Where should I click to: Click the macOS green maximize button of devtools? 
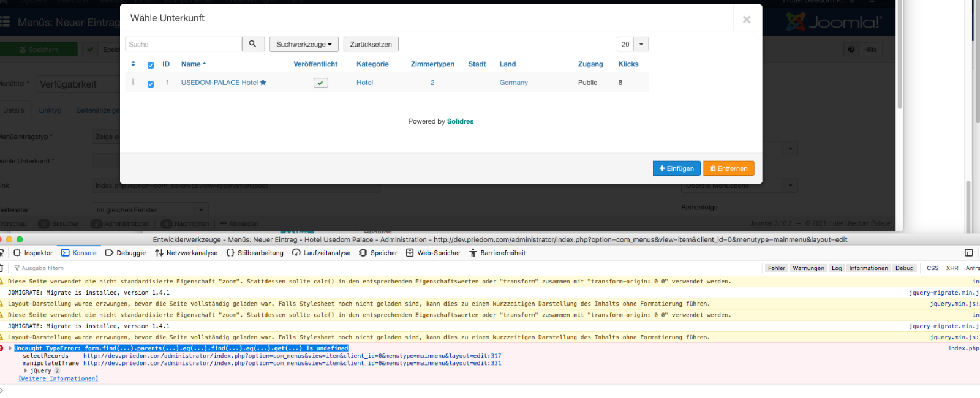[20, 239]
